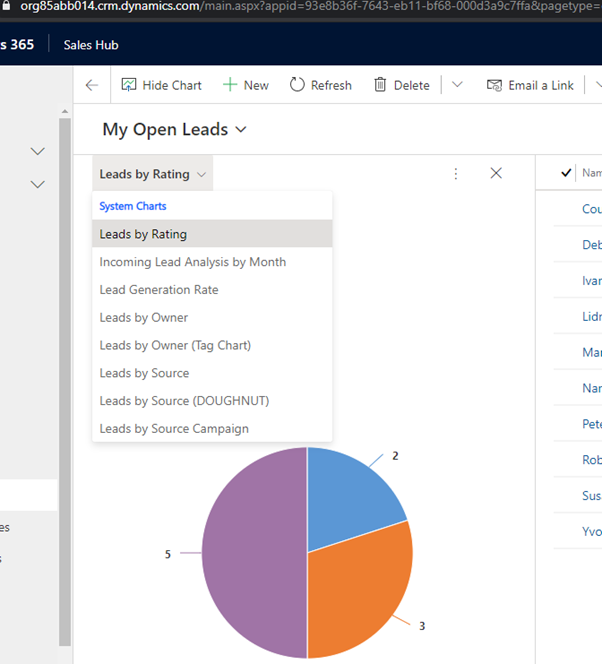Choose Lead Generation Rate chart
This screenshot has height=664, width=602.
(x=158, y=290)
